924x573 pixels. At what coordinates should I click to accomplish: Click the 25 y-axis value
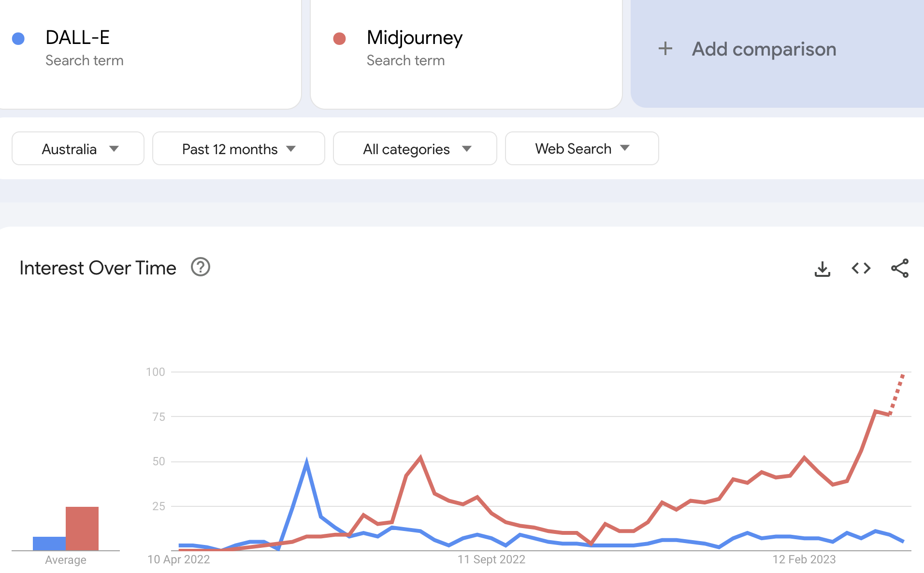point(159,506)
